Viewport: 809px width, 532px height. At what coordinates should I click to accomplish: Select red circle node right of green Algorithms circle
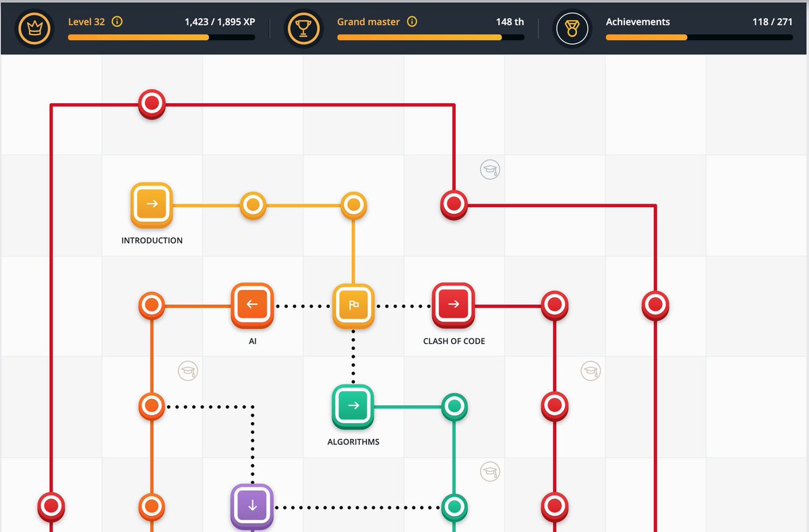click(554, 407)
